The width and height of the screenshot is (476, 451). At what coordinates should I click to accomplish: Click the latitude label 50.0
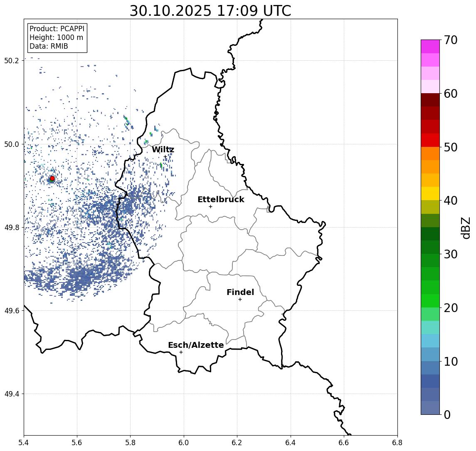[12, 144]
